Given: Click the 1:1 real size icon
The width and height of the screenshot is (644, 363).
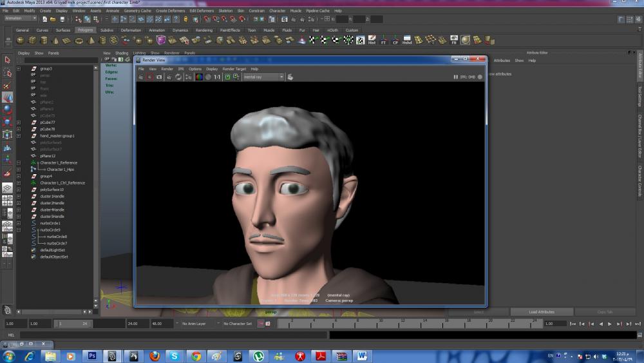Looking at the screenshot, I should click(x=217, y=77).
